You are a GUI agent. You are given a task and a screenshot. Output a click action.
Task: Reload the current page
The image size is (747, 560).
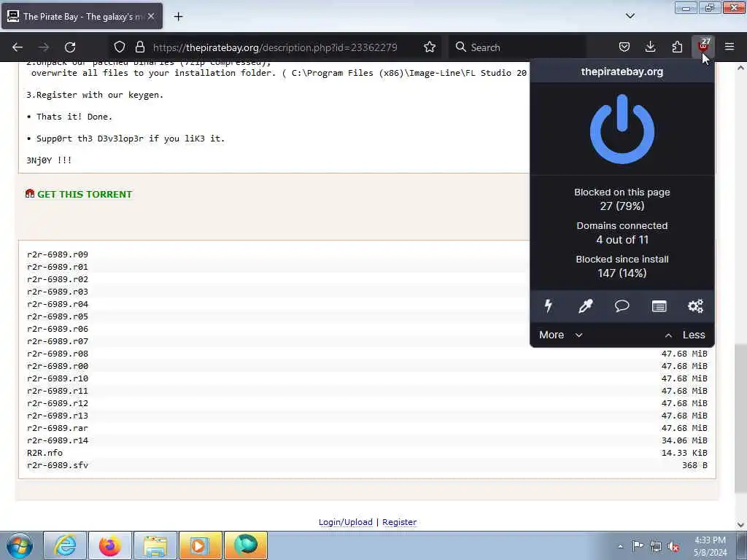70,47
